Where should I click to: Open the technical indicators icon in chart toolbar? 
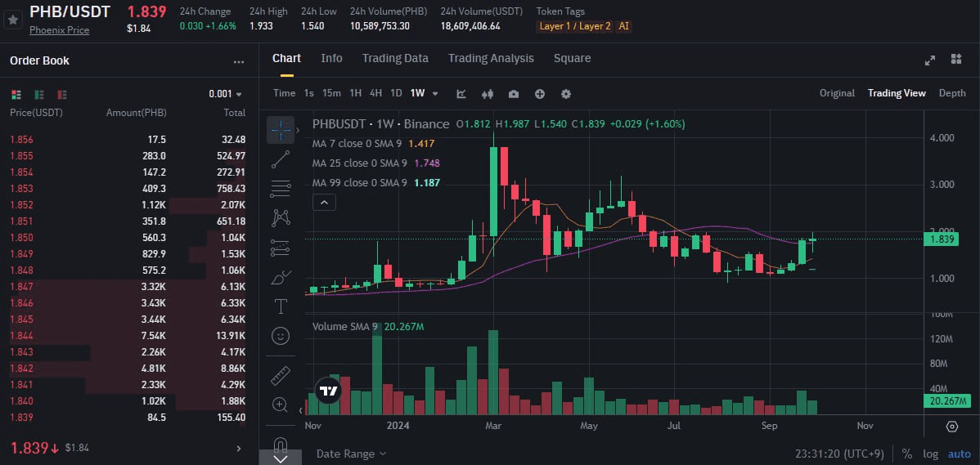[461, 94]
